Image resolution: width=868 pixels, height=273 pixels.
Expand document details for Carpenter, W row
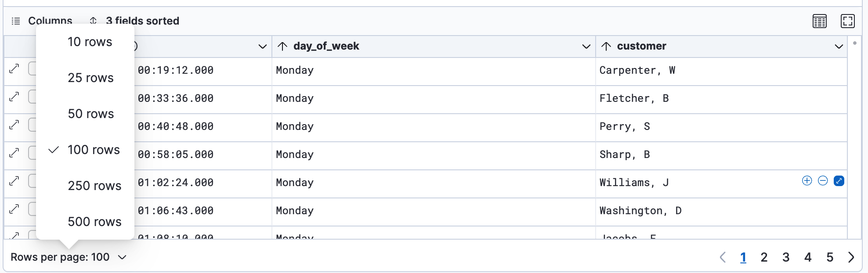(x=14, y=69)
